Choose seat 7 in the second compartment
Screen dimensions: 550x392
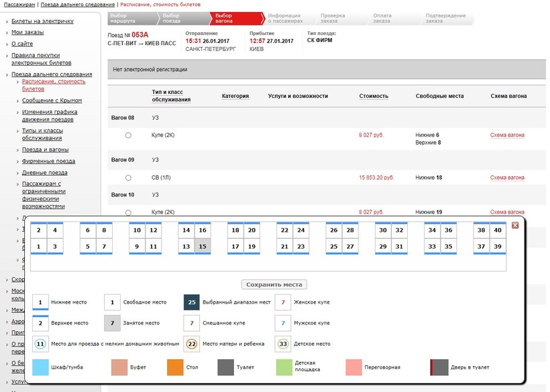[104, 246]
